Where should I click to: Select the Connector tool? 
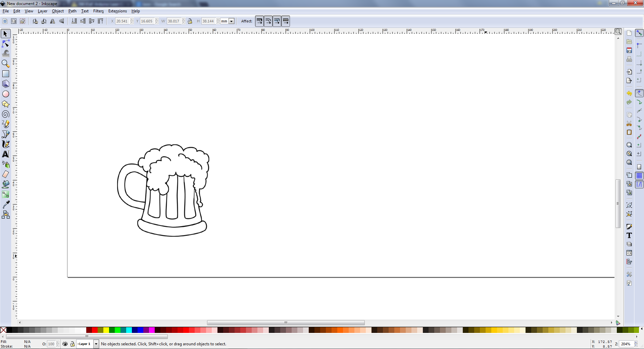click(x=5, y=215)
